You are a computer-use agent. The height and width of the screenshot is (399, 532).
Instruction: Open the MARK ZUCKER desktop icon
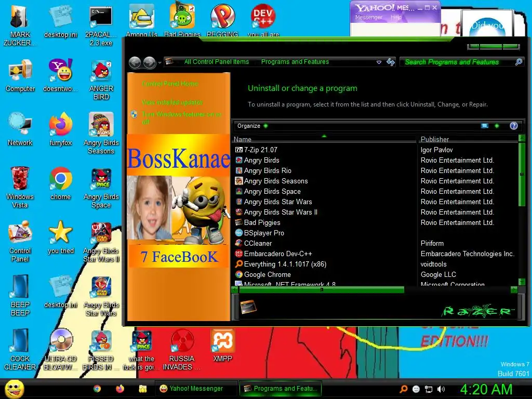click(20, 25)
